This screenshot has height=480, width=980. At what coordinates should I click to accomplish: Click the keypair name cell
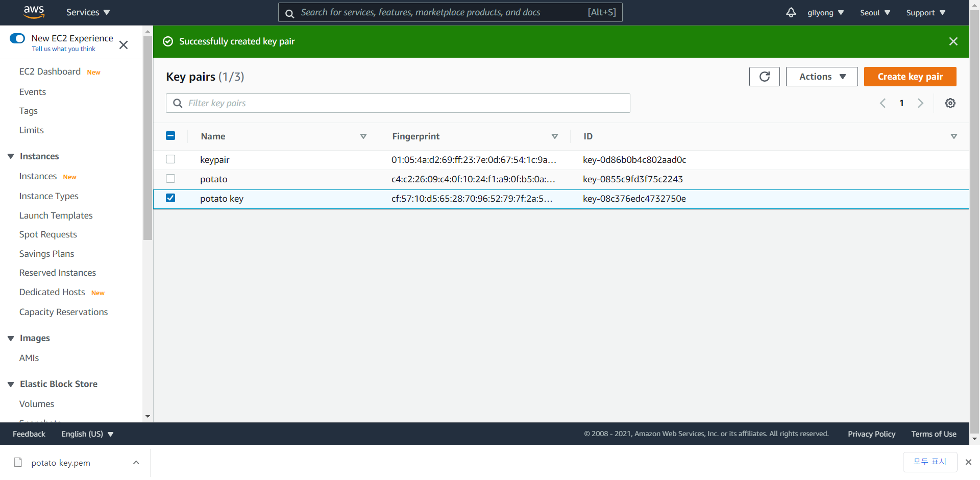tap(215, 160)
